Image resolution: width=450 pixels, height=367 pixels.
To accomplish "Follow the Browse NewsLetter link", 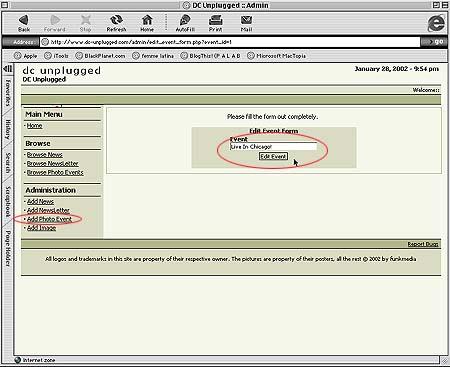I will tap(53, 164).
